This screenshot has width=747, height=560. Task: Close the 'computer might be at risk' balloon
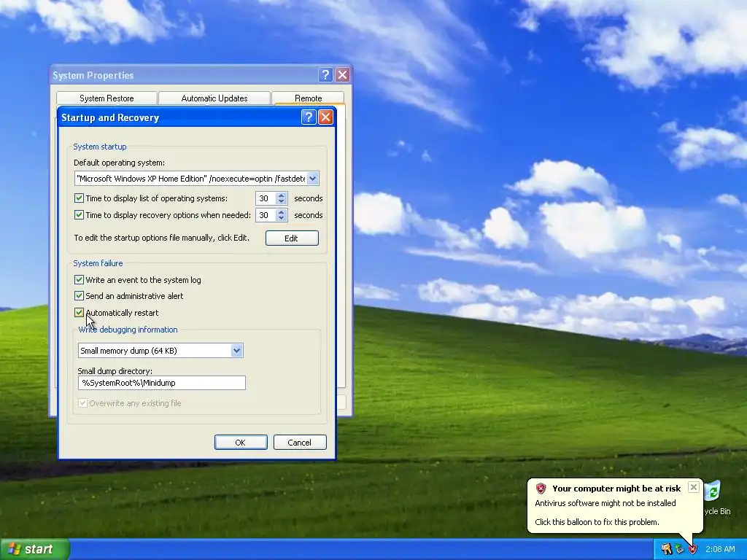[x=694, y=486]
